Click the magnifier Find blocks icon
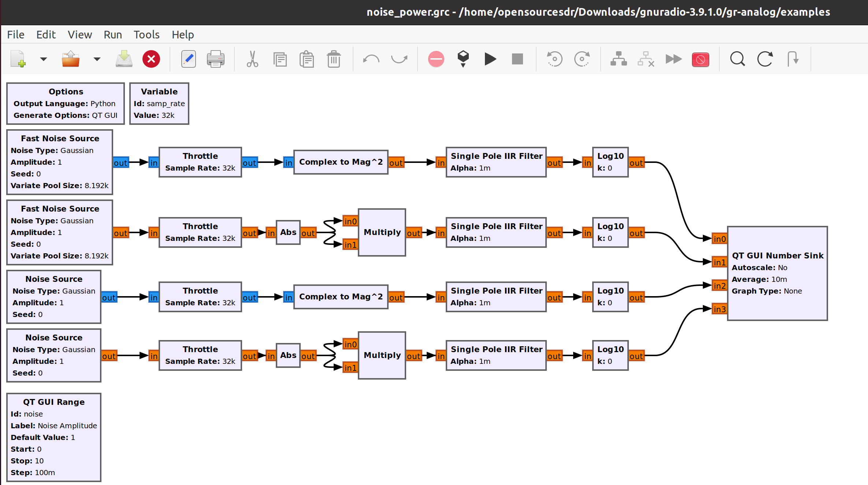 737,59
